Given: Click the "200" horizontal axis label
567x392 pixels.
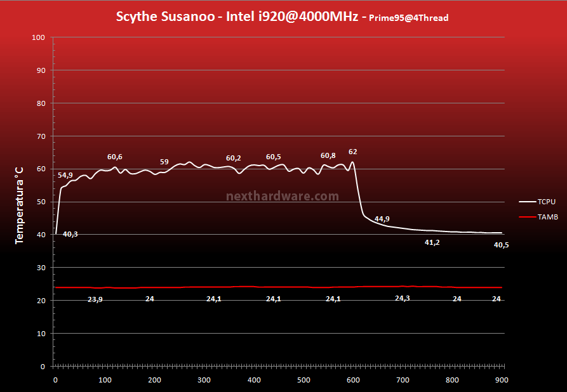Looking at the screenshot, I should click(x=155, y=380).
